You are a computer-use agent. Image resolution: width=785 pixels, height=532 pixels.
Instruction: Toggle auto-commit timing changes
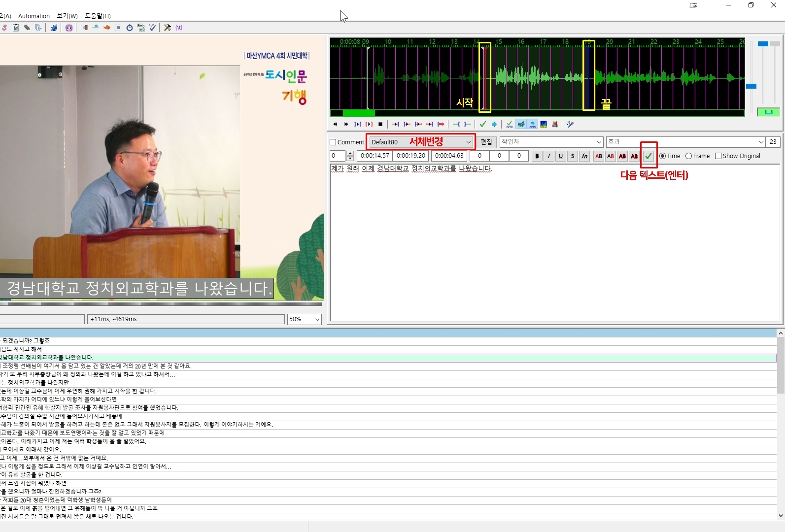510,124
